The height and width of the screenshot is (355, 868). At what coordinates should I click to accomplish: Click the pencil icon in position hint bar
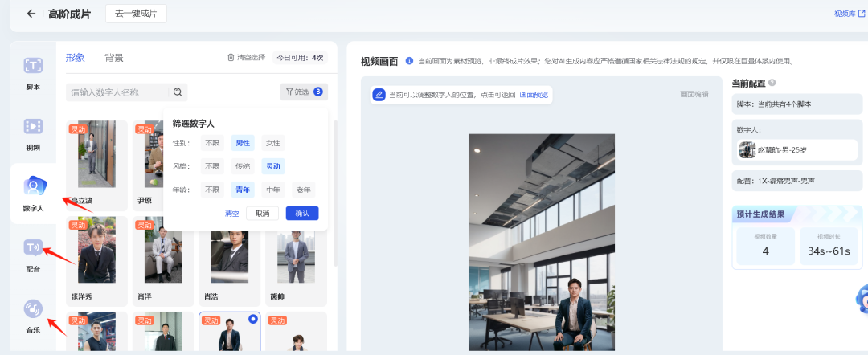click(379, 95)
